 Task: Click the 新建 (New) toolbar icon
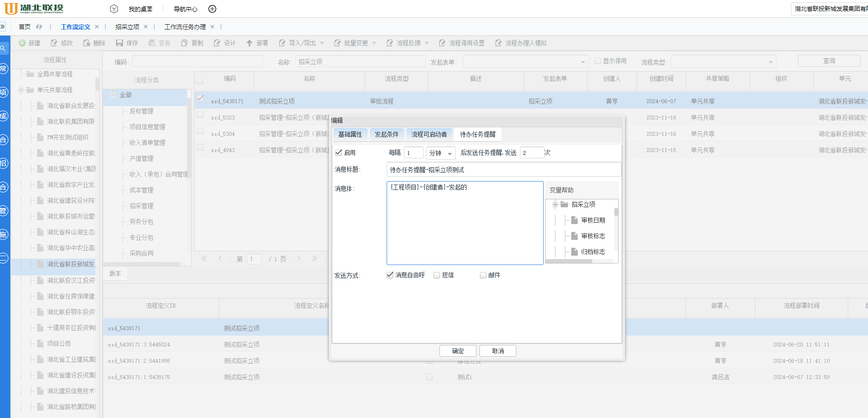22,43
